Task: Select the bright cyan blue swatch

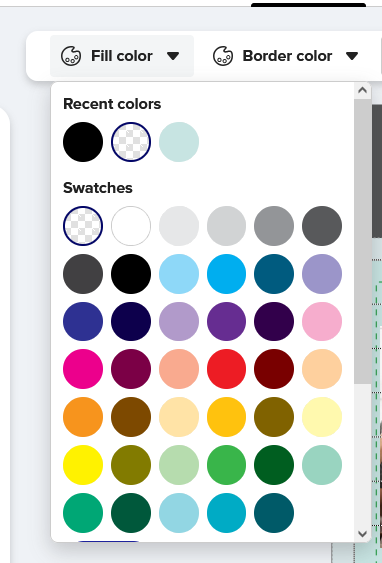Action: [x=227, y=274]
